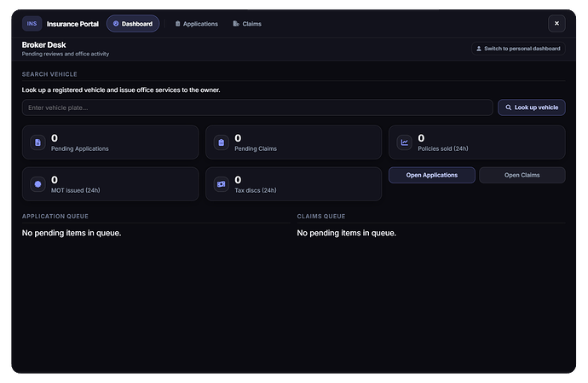Select the Tax discs (24h) label
Viewport: 588px width, 383px height.
[256, 190]
